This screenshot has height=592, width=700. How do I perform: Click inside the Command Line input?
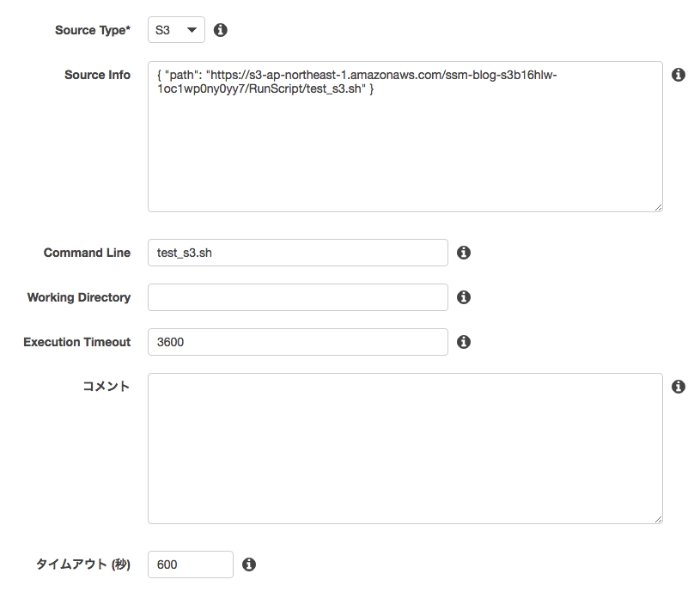click(296, 253)
